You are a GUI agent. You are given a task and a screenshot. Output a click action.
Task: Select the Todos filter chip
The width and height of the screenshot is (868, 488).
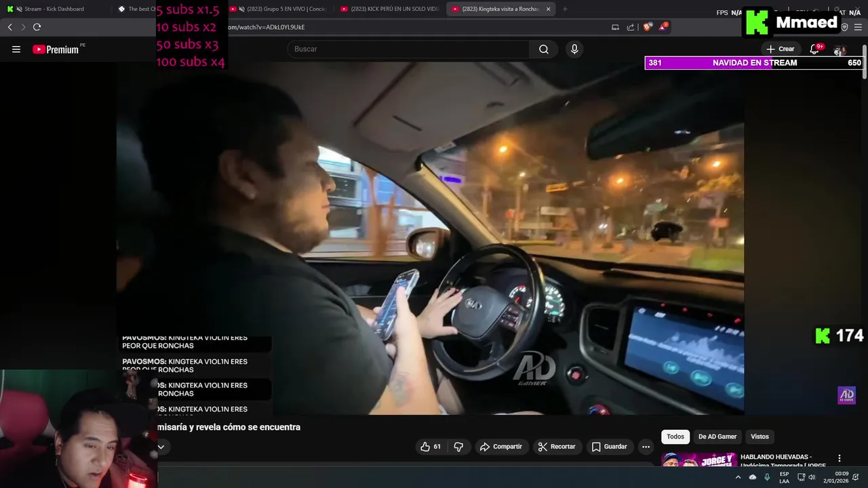click(x=675, y=437)
